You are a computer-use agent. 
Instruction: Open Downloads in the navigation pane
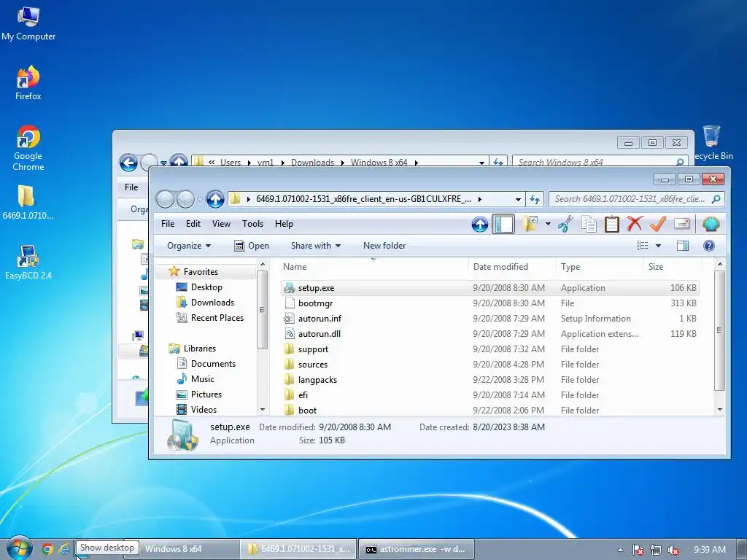212,303
